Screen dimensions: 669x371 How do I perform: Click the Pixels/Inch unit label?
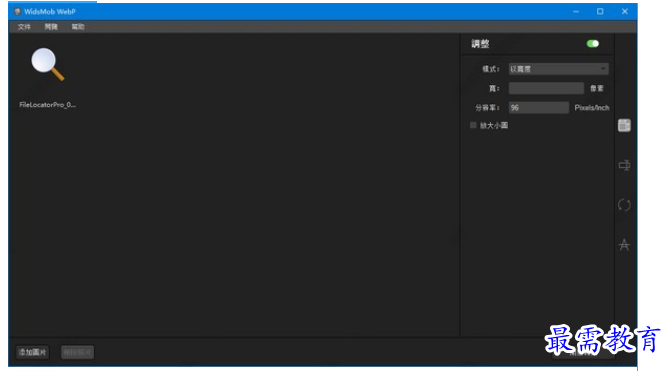point(592,107)
